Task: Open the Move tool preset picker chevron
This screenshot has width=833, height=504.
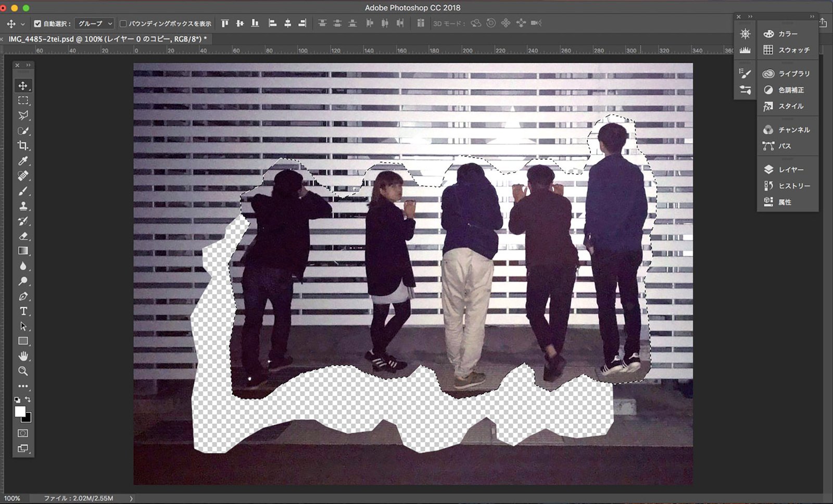Action: point(22,24)
